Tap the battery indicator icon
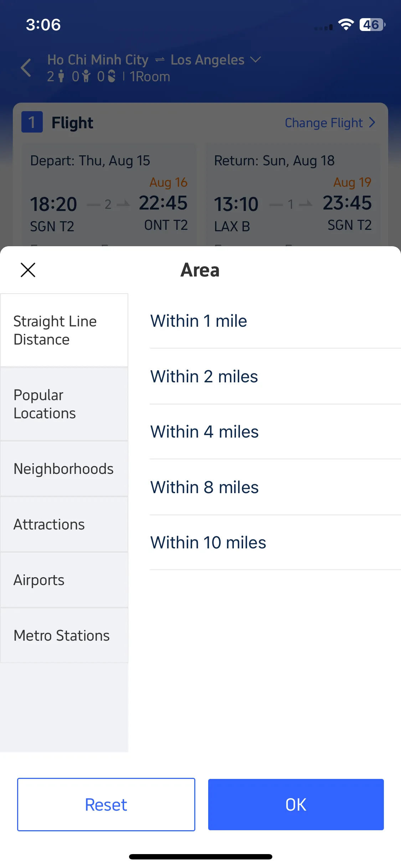Screen dimensions: 401x868 [372, 25]
